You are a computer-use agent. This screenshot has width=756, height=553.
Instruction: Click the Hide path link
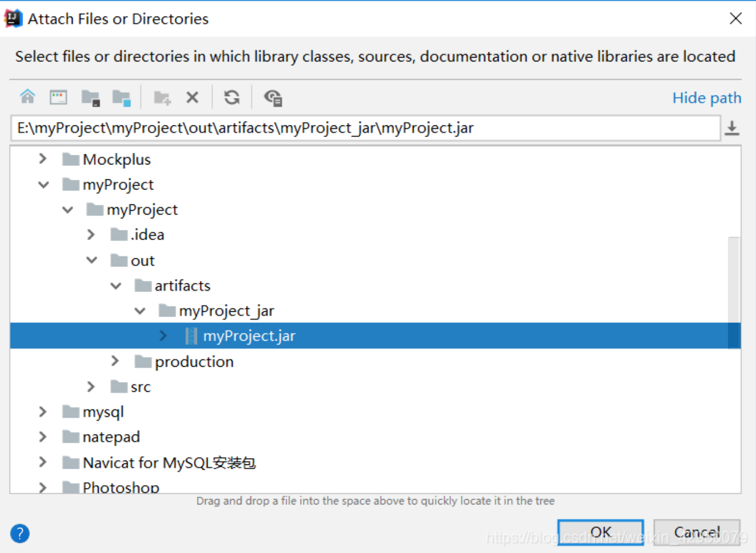tap(706, 98)
